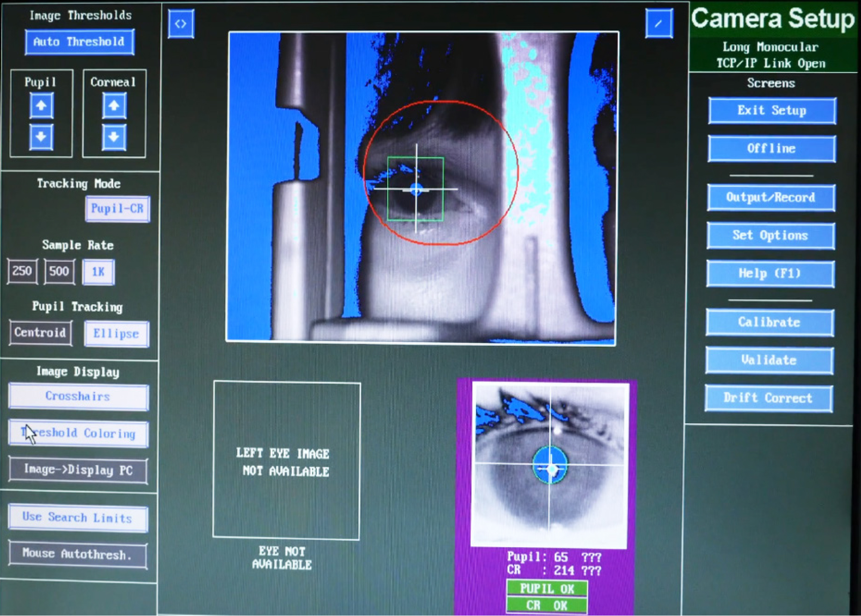This screenshot has width=861, height=616.
Task: Decrease the Pupil threshold with down arrow
Action: (41, 137)
